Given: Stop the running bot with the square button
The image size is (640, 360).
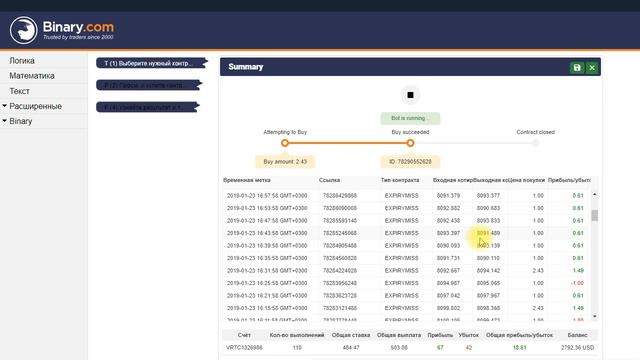Looking at the screenshot, I should click(x=410, y=95).
